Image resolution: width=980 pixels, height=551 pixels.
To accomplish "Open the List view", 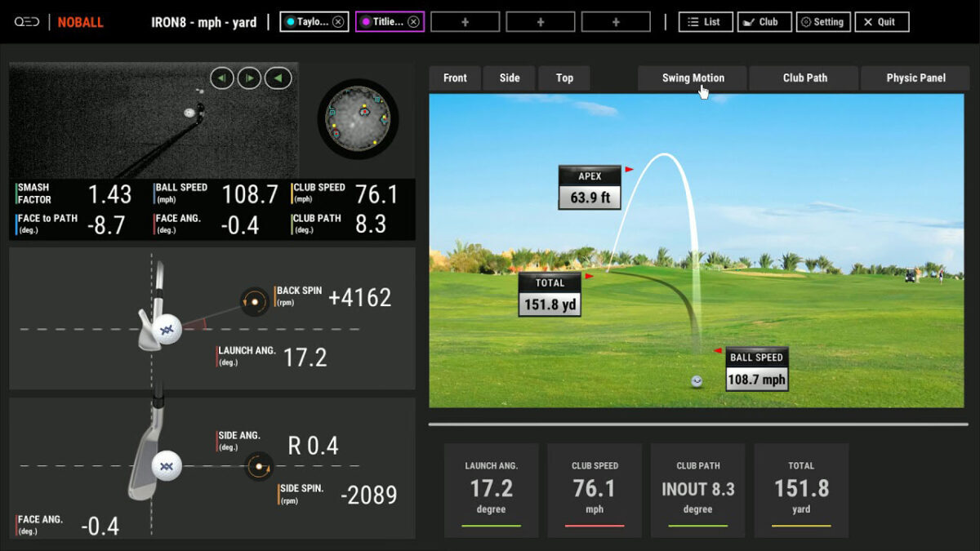I will (x=705, y=22).
